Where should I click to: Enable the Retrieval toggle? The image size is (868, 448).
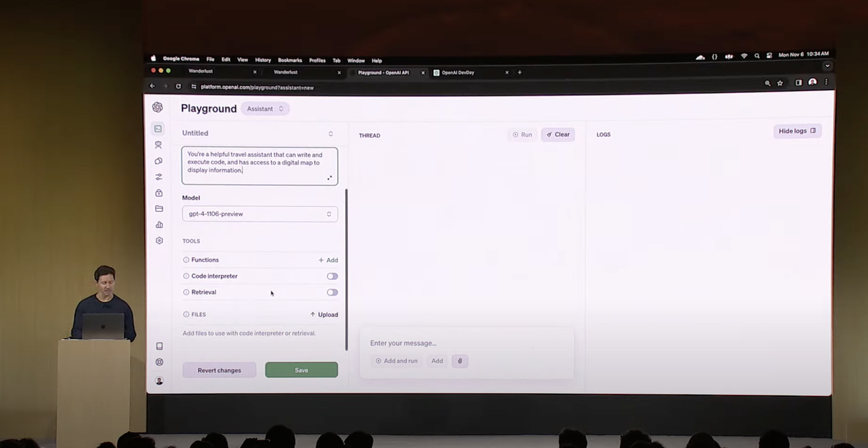tap(332, 292)
